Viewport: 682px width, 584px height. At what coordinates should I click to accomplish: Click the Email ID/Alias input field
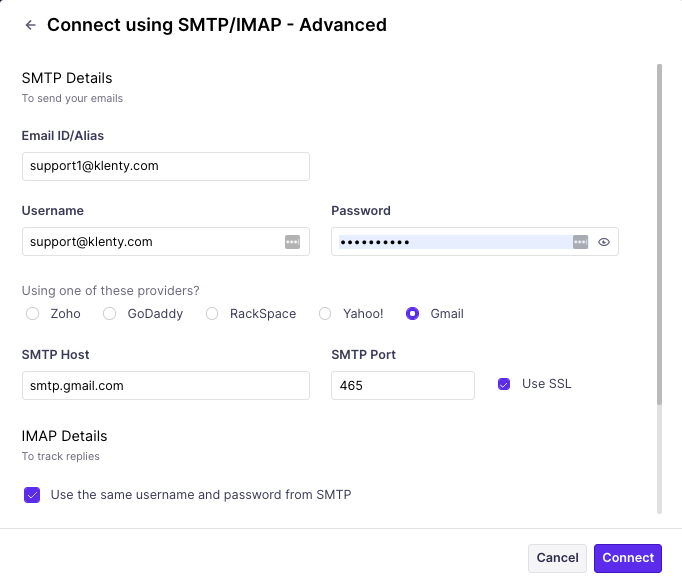[165, 166]
